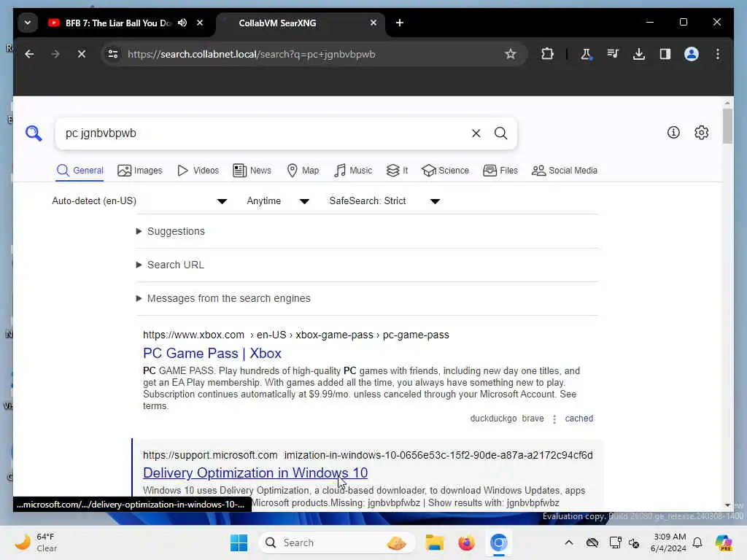Switch to the Social Media category tab

pyautogui.click(x=564, y=171)
